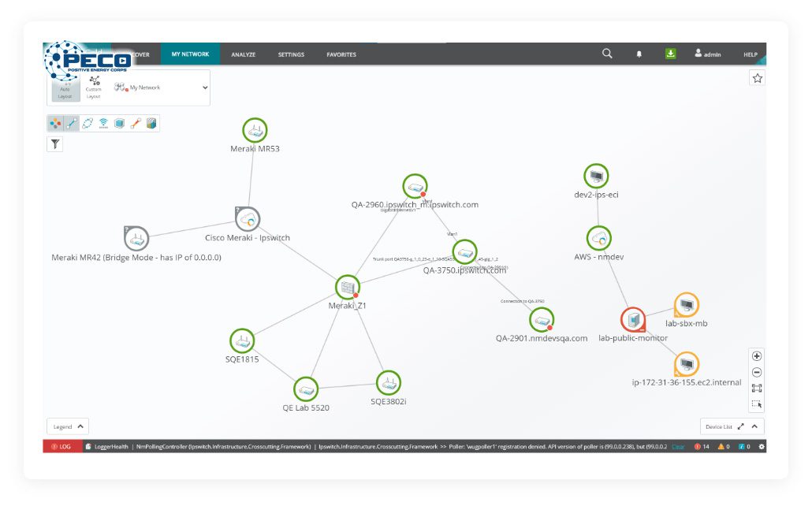Add map to favorites with star icon

tap(757, 78)
